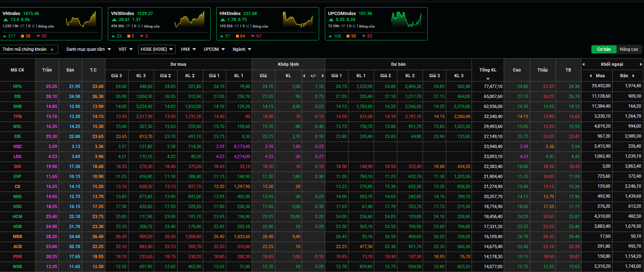644x272 pixels.
Task: Click the Trần column header
Action: (x=47, y=70)
